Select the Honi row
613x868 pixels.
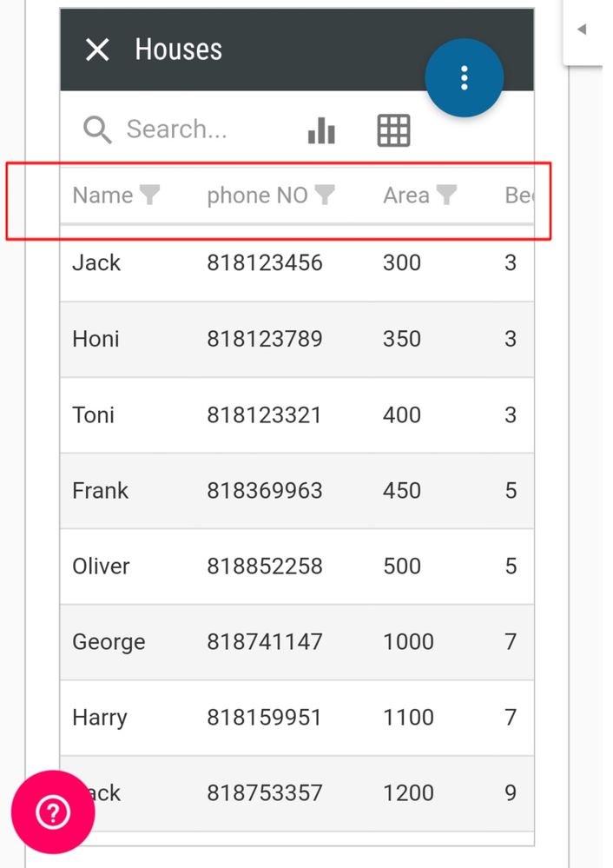coord(297,340)
